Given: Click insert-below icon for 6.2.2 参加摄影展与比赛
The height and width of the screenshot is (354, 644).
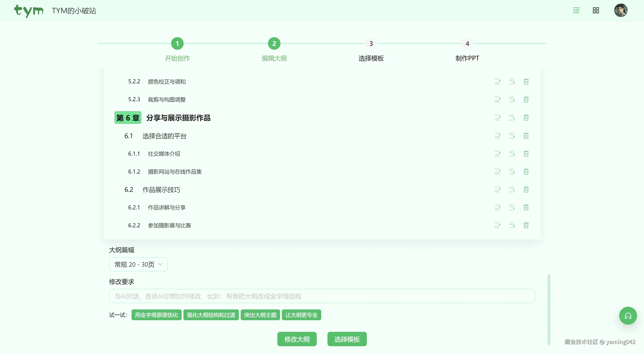Looking at the screenshot, I should 512,225.
